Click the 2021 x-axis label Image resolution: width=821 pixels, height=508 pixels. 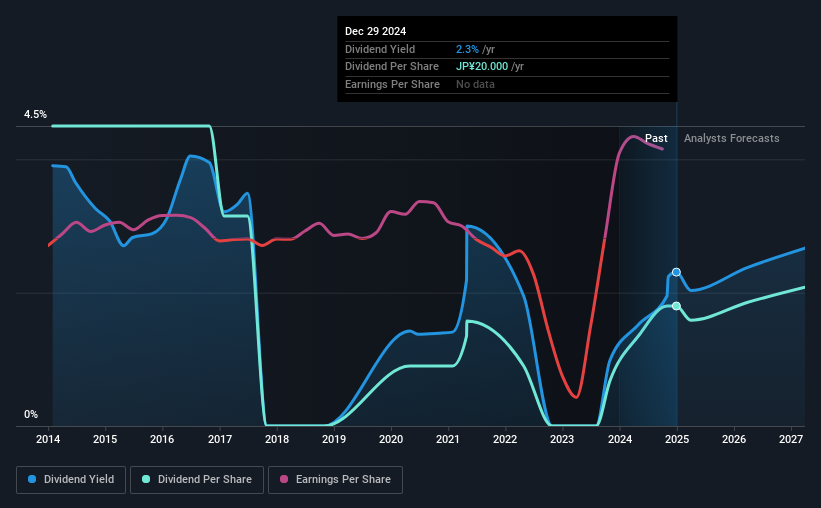(448, 439)
